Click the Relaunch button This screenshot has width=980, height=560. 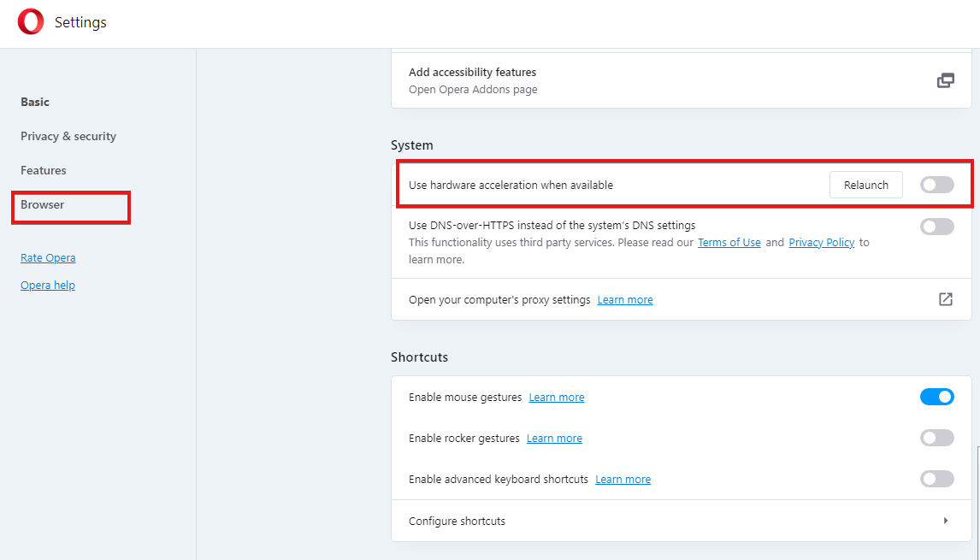coord(865,185)
